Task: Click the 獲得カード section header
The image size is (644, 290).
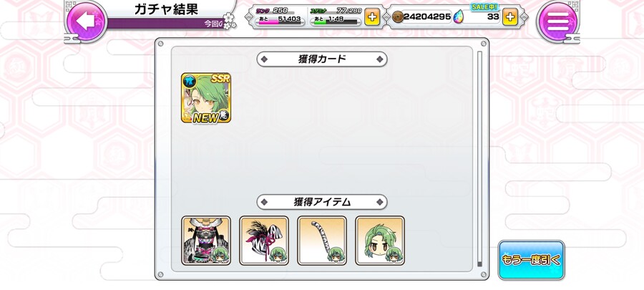Action: (x=322, y=59)
